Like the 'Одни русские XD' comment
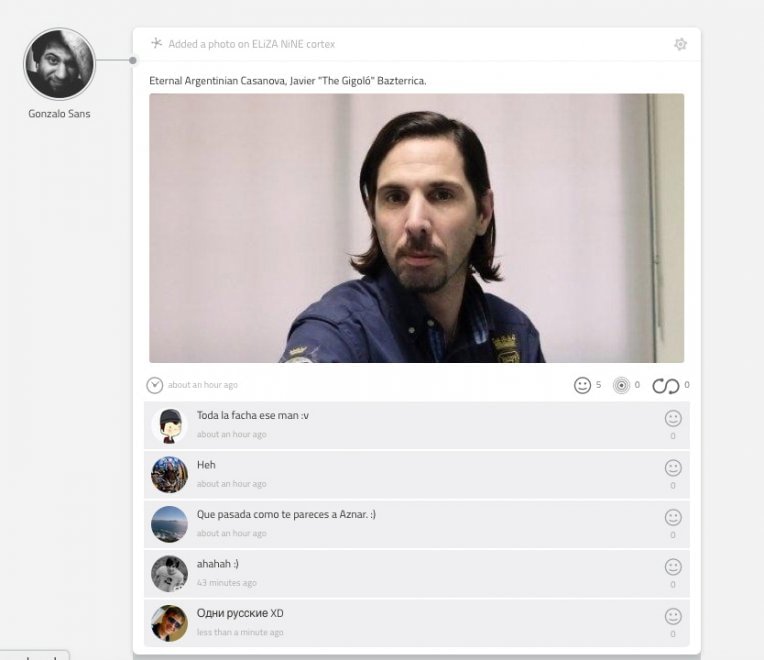The image size is (764, 660). (673, 617)
